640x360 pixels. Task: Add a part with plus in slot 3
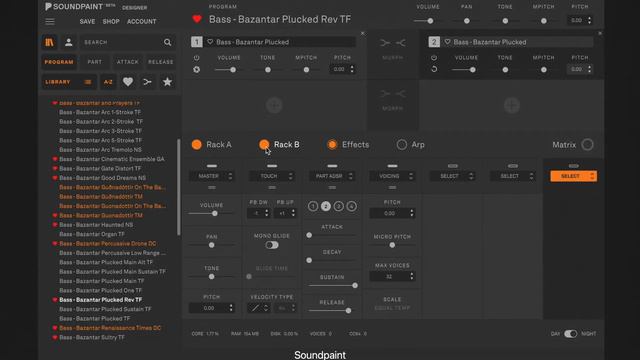(274, 105)
